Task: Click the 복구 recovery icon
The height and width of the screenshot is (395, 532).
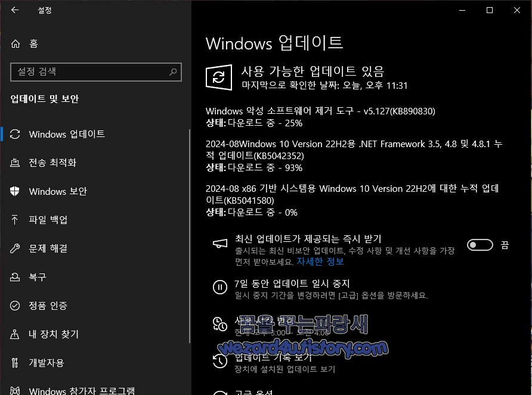Action: tap(15, 277)
